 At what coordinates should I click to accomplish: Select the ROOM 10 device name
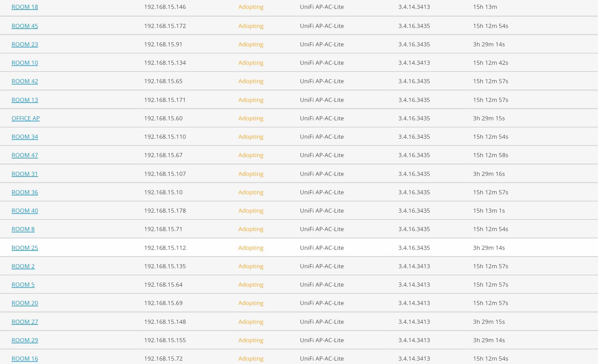[x=25, y=63]
